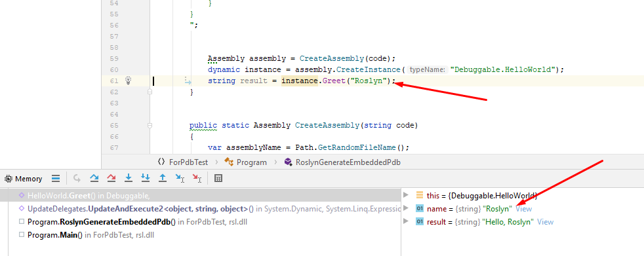Select the Program.Main() stack frame
The height and width of the screenshot is (256, 644).
pyautogui.click(x=201, y=235)
